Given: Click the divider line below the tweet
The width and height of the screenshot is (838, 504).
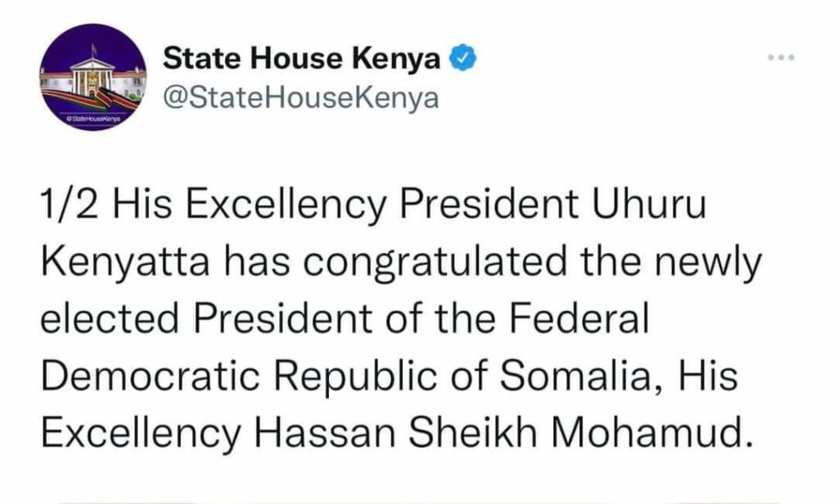Looking at the screenshot, I should pos(419,498).
